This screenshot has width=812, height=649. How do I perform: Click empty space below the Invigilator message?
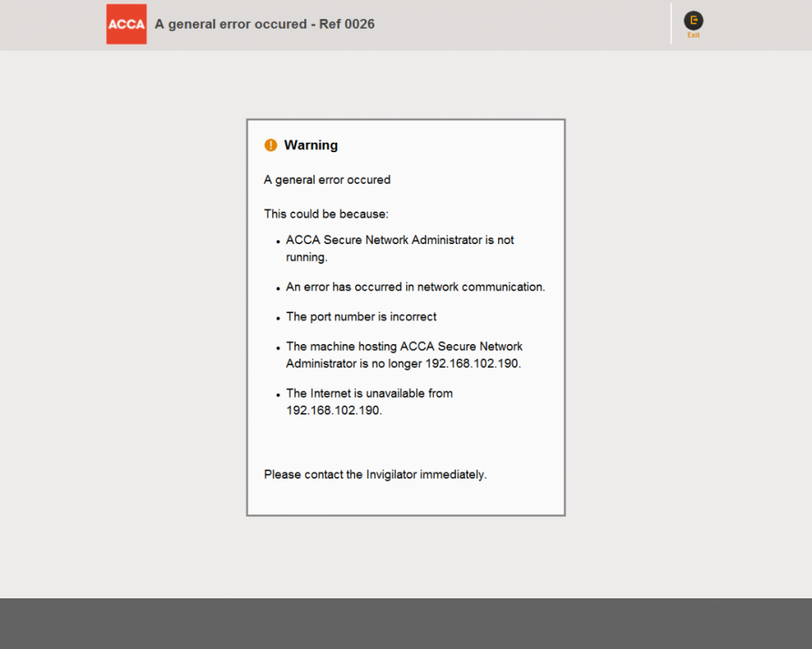[406, 499]
